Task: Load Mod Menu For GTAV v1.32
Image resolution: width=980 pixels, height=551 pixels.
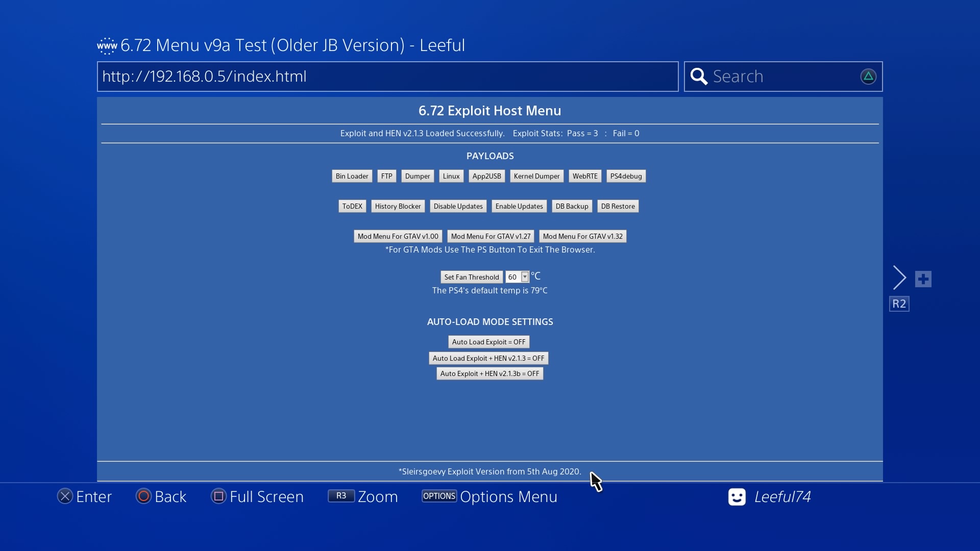Action: (583, 236)
